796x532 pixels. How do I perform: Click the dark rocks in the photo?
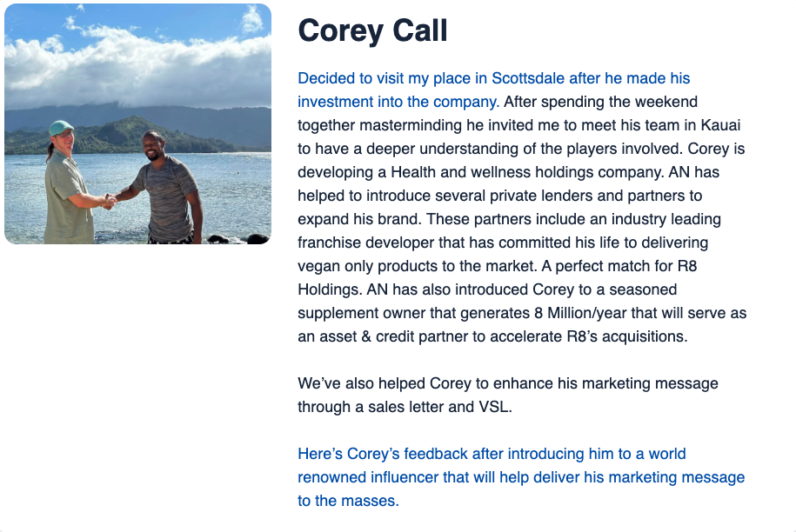point(237,239)
